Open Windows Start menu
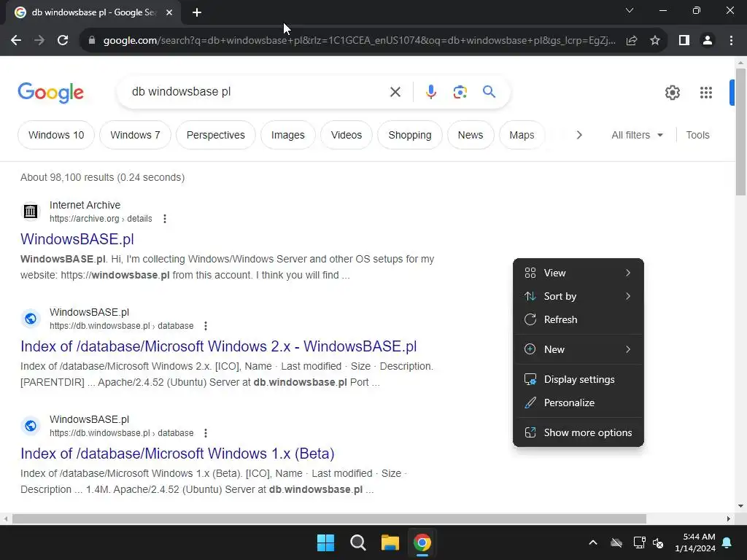 click(x=326, y=542)
